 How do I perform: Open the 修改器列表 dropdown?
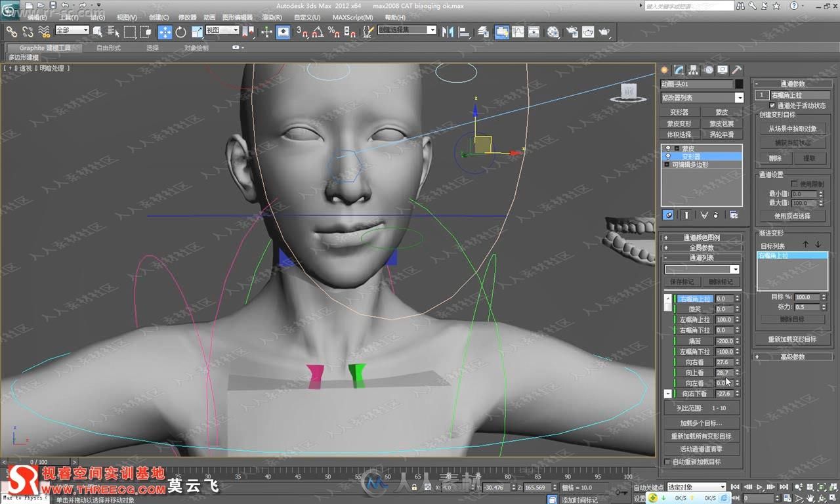coord(702,98)
